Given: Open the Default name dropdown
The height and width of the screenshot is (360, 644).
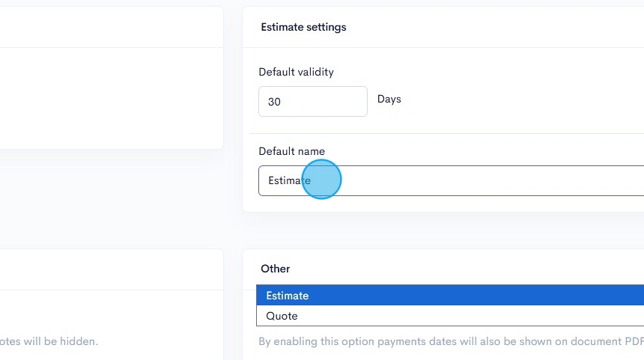Looking at the screenshot, I should pos(449,181).
